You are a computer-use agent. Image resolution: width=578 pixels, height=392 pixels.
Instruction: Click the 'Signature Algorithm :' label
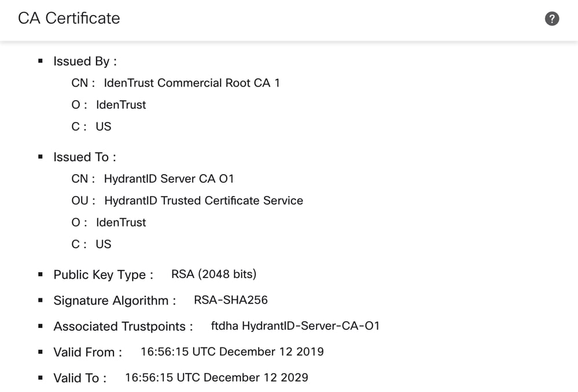click(115, 301)
